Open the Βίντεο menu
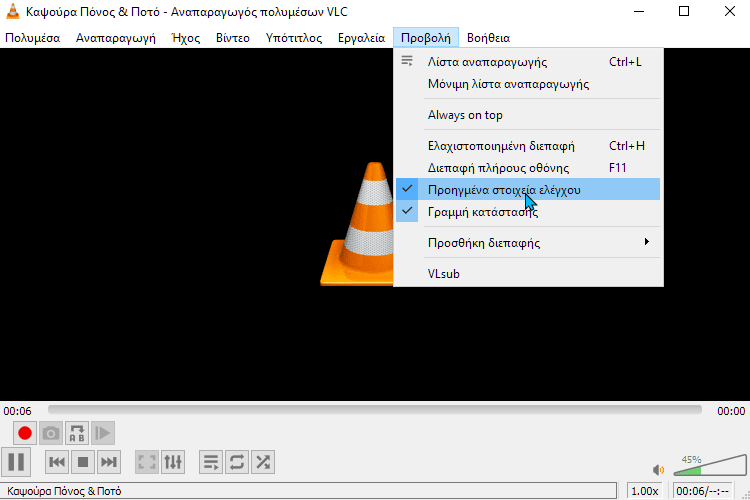 point(233,38)
